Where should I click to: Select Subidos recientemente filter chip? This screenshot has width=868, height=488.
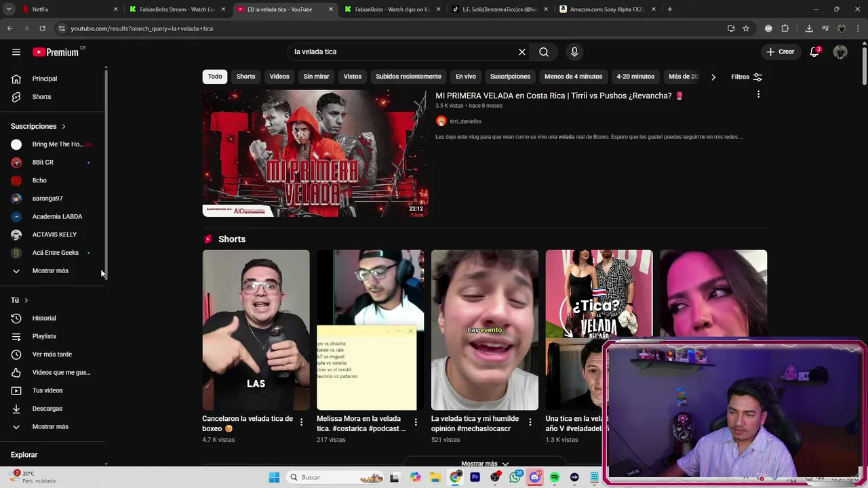coord(408,77)
